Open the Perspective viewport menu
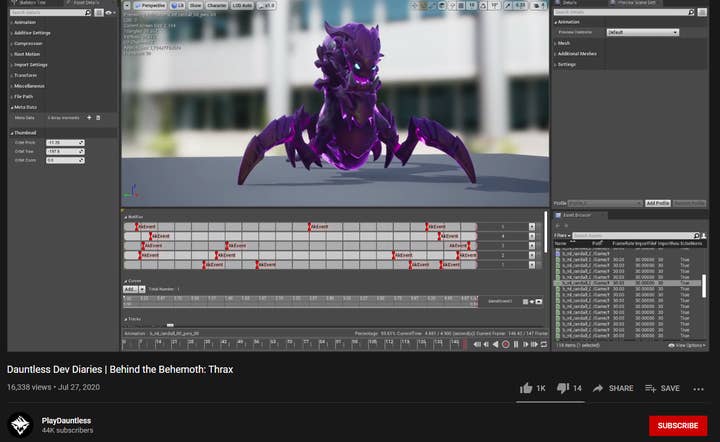 pyautogui.click(x=150, y=6)
